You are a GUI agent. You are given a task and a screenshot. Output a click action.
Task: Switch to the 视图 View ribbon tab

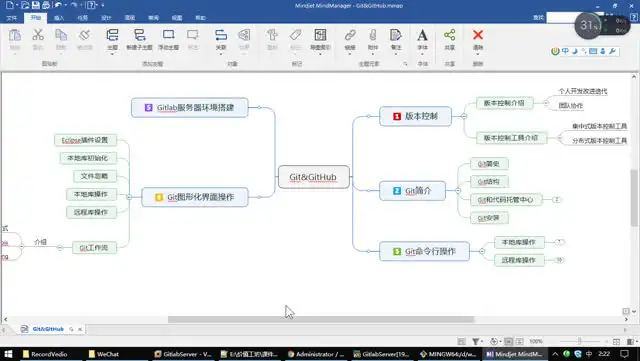(177, 18)
